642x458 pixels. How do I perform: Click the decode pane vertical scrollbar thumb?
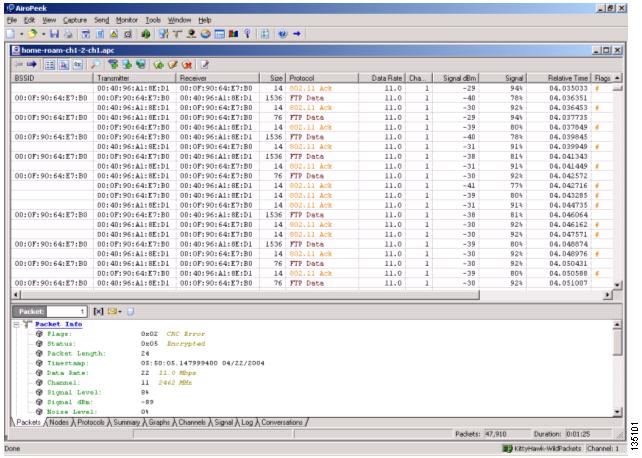pyautogui.click(x=617, y=342)
